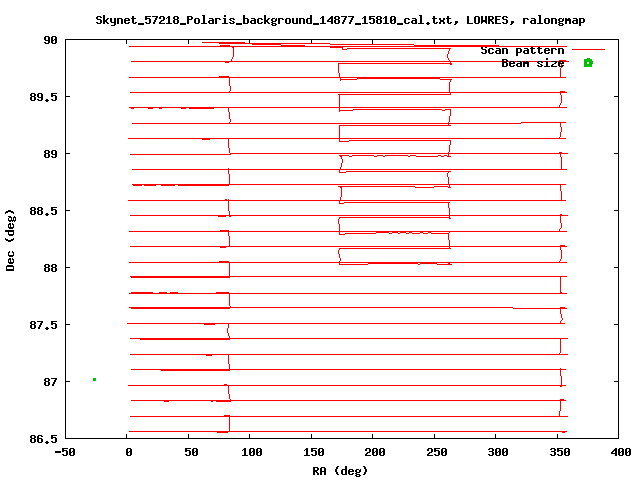
Task: Select the 'Beam size' legend label
Action: (533, 63)
